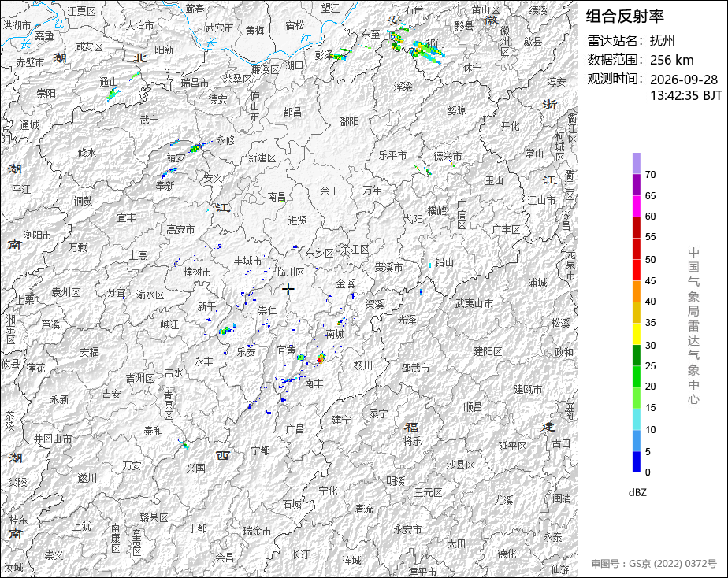The height and width of the screenshot is (578, 728).
Task: Click the 通山 label on map
Action: coord(109,83)
